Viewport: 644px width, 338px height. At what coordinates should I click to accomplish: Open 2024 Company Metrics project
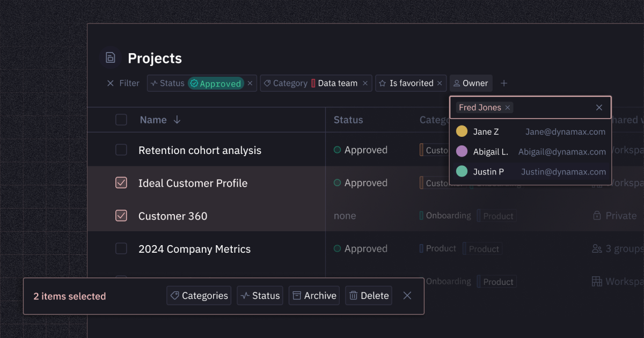[194, 249]
